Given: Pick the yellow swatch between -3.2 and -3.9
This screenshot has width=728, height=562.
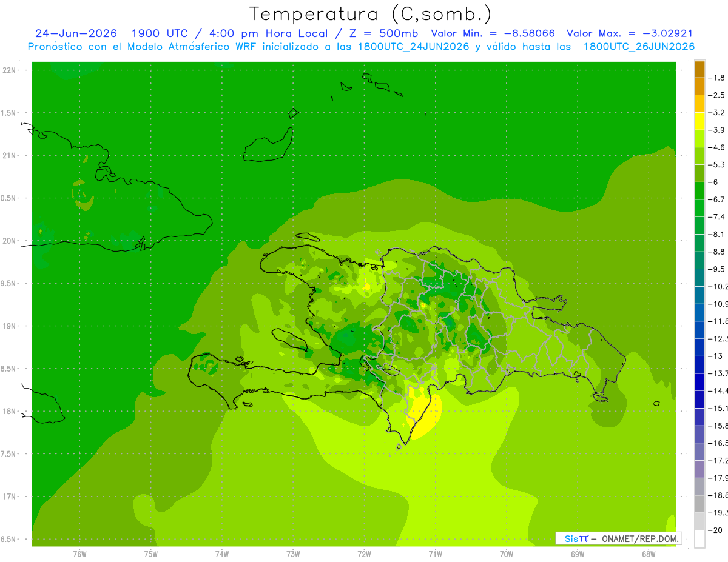Looking at the screenshot, I should coord(699,121).
